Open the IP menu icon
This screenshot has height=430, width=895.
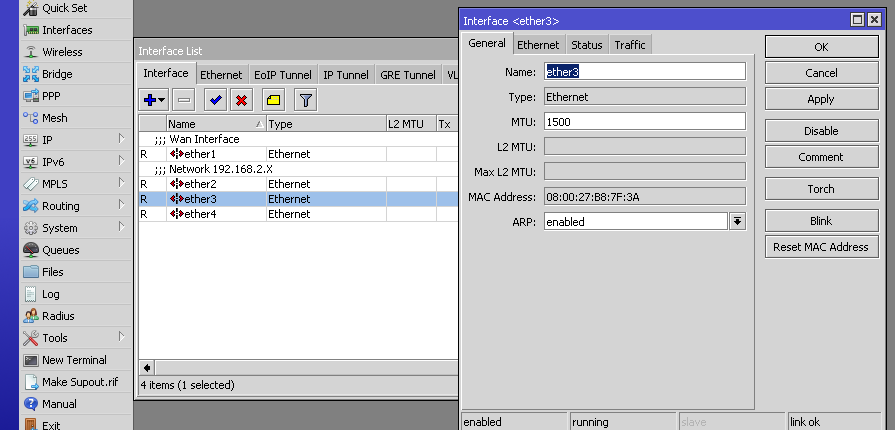[31, 140]
